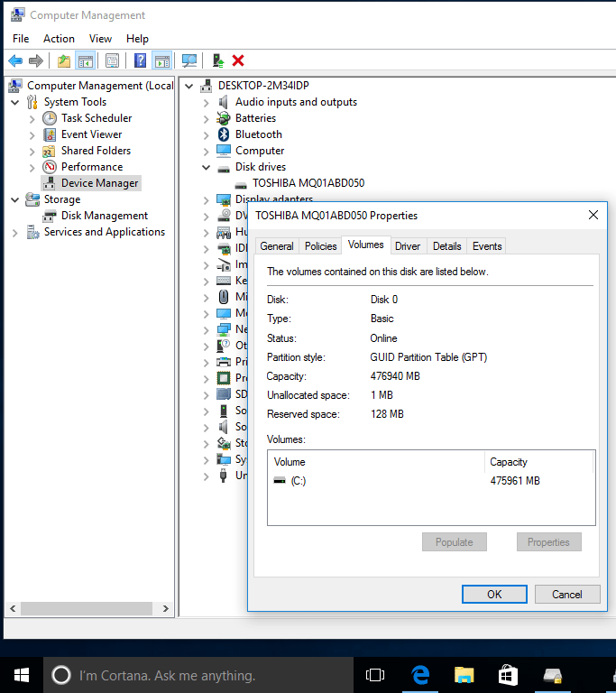616x693 pixels.
Task: Open the Action menu
Action: (59, 39)
